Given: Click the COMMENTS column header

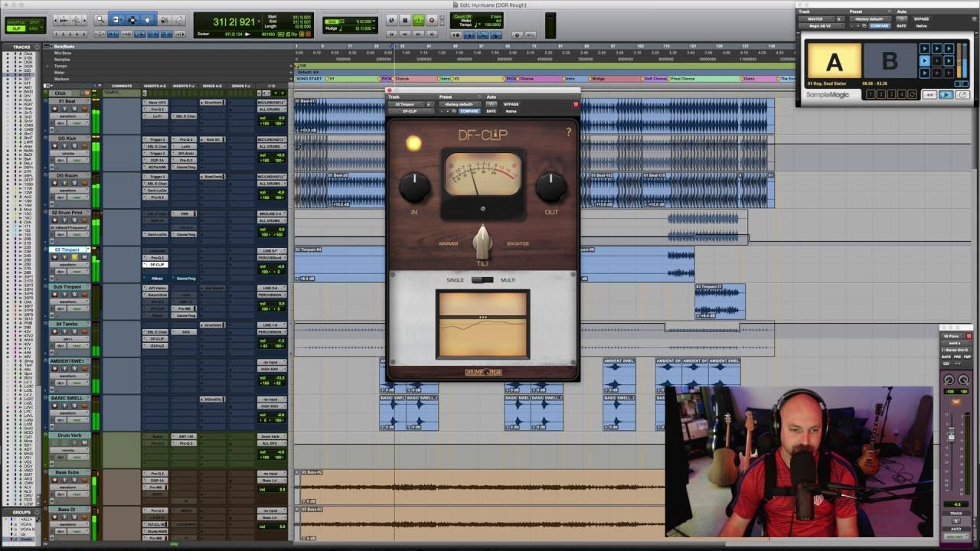Looking at the screenshot, I should tap(122, 86).
